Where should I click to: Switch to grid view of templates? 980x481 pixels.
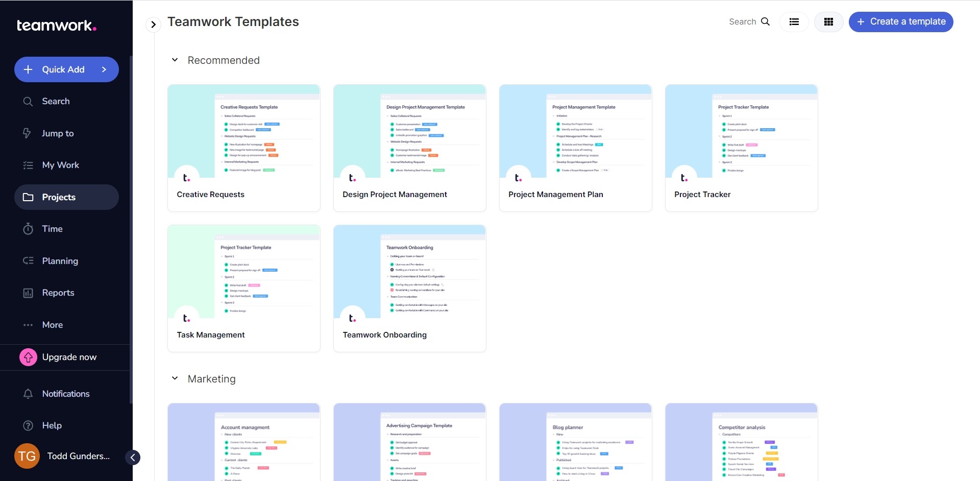828,22
